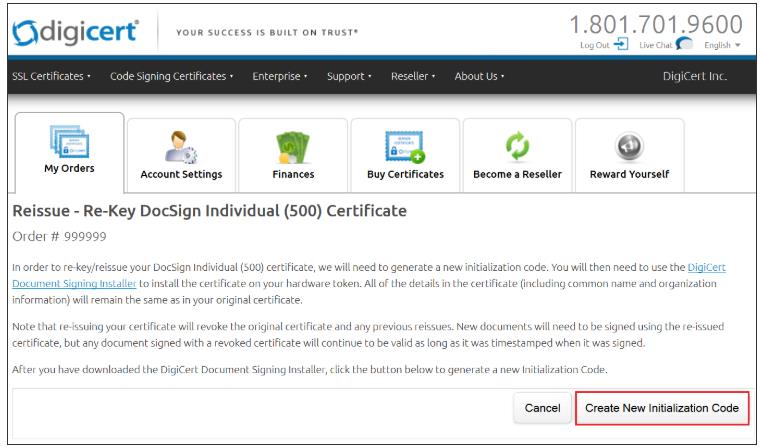Click the Buy Certificates icon
761x447 pixels.
tap(405, 147)
